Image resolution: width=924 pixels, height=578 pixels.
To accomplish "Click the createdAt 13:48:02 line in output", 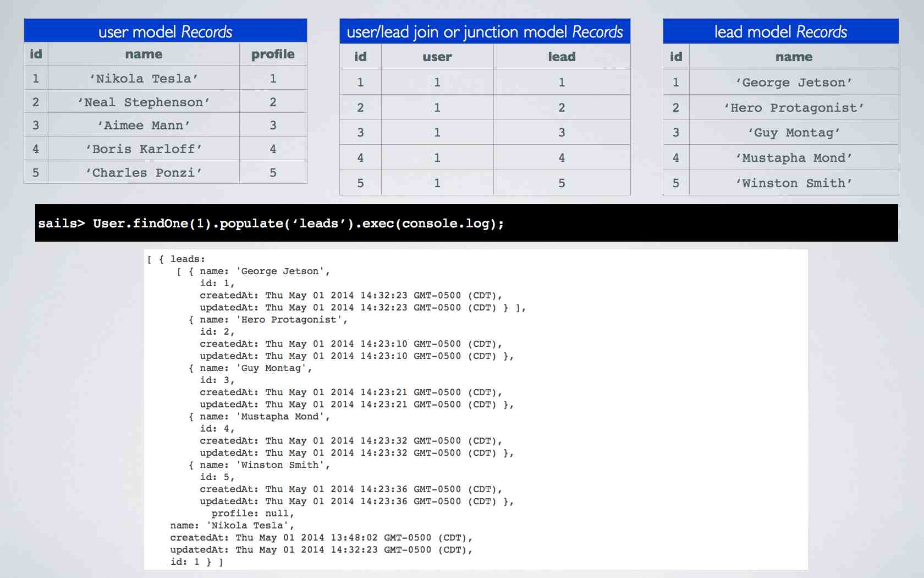I will coord(321,537).
